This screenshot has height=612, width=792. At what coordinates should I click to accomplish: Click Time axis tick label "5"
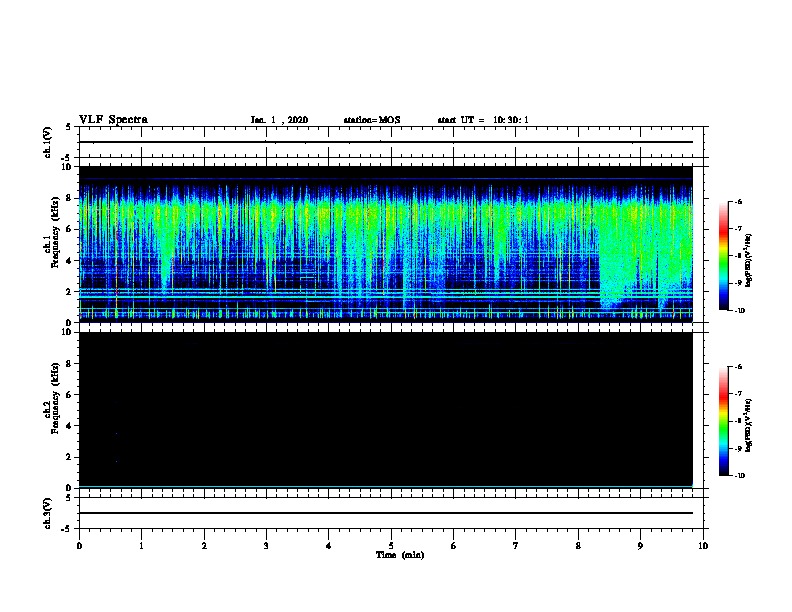(391, 545)
